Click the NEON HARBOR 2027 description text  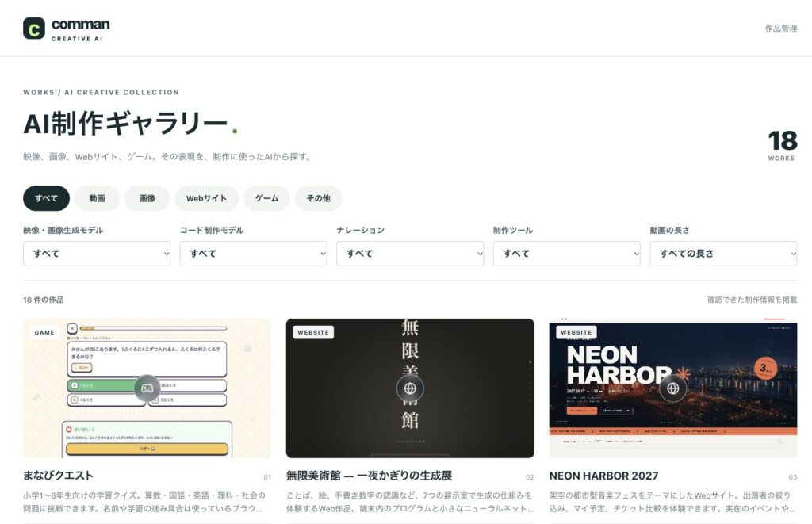(672, 502)
